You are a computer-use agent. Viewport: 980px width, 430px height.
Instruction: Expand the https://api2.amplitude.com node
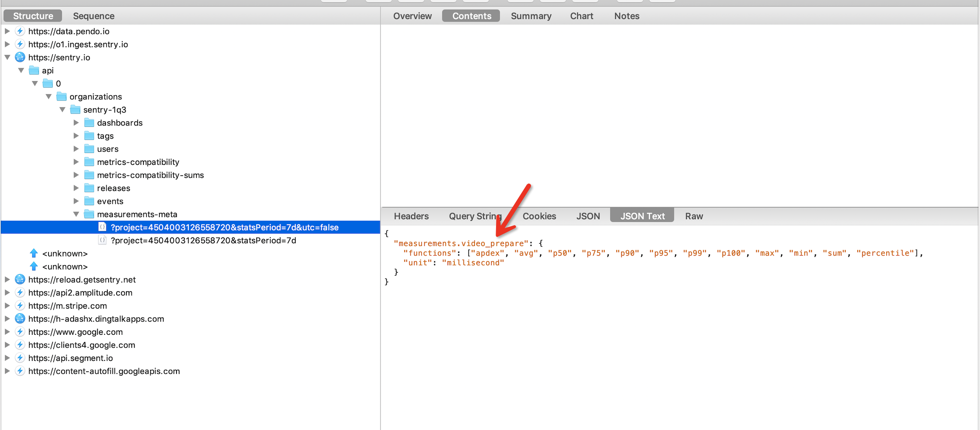(x=7, y=292)
